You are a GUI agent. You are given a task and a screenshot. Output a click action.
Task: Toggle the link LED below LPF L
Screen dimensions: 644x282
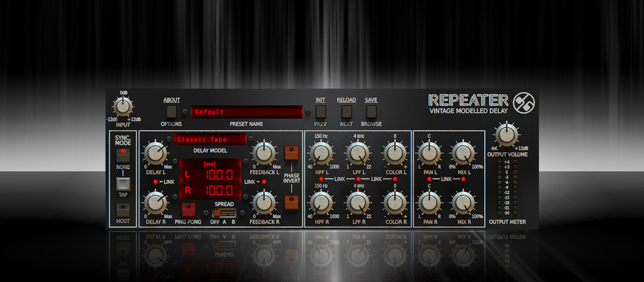tap(358, 179)
